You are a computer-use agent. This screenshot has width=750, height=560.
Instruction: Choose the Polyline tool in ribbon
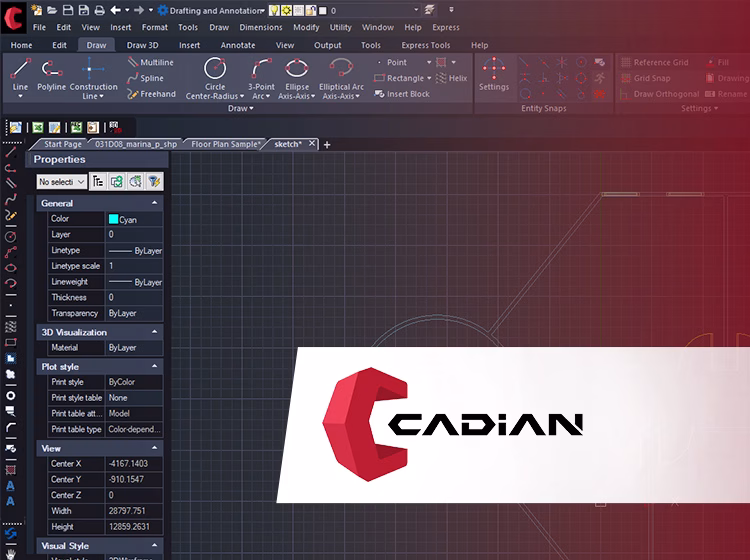point(51,73)
